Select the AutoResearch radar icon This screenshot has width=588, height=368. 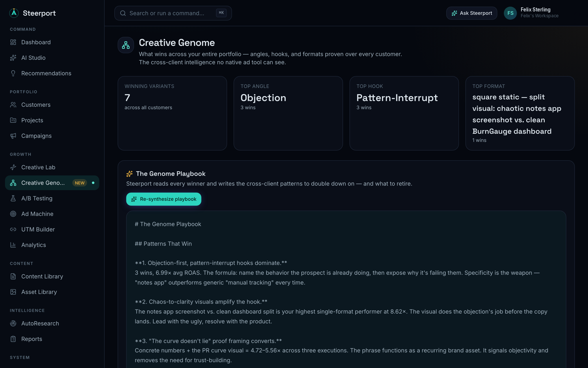[13, 323]
